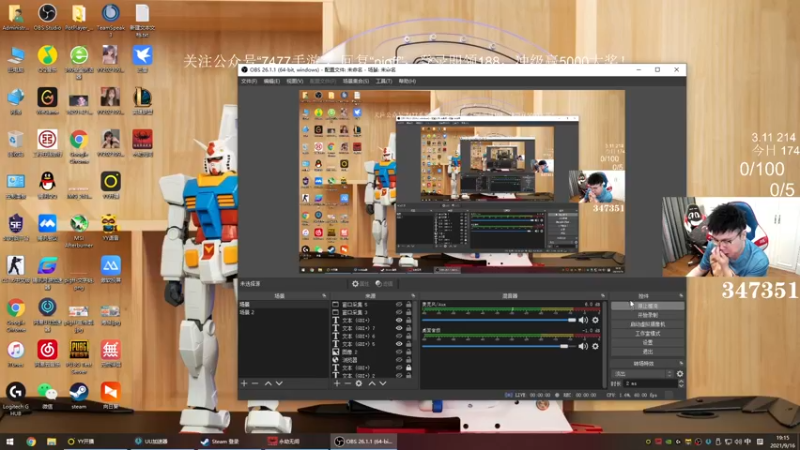Click the 属性 properties button above the panels
Viewport: 800px width, 450px height.
pos(360,284)
